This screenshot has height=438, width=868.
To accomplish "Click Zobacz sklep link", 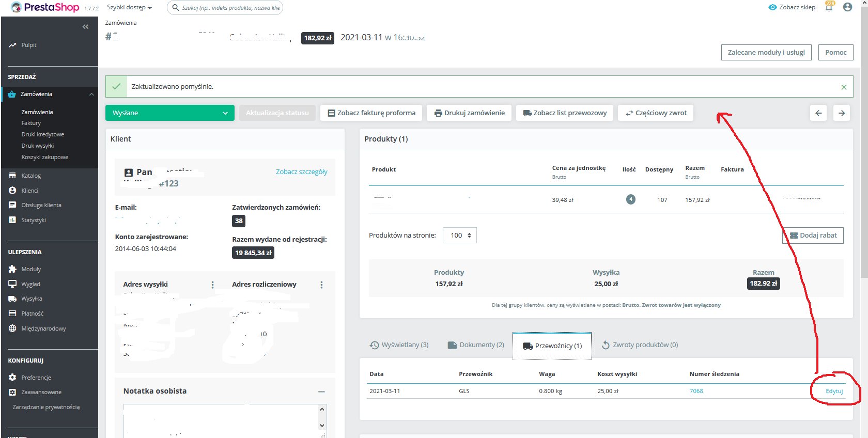I will tap(792, 7).
